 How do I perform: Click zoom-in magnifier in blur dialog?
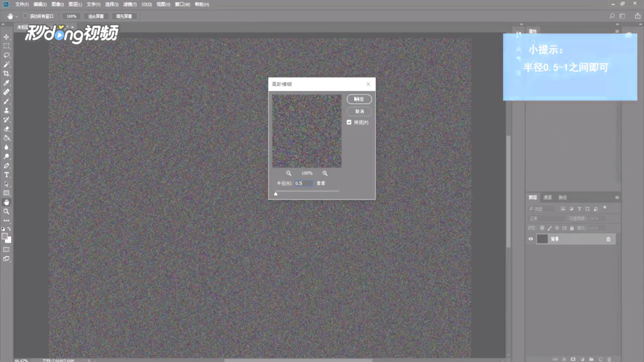325,173
